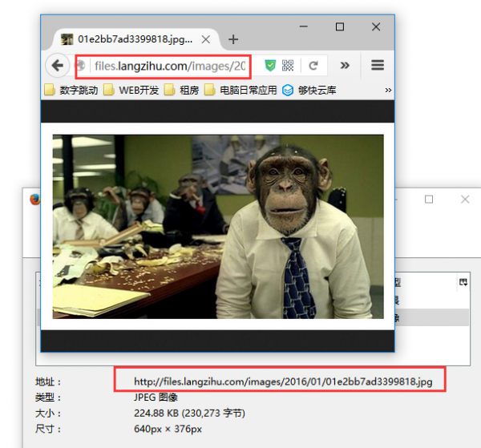Expand the toolbar overflow double-chevron

click(x=345, y=65)
